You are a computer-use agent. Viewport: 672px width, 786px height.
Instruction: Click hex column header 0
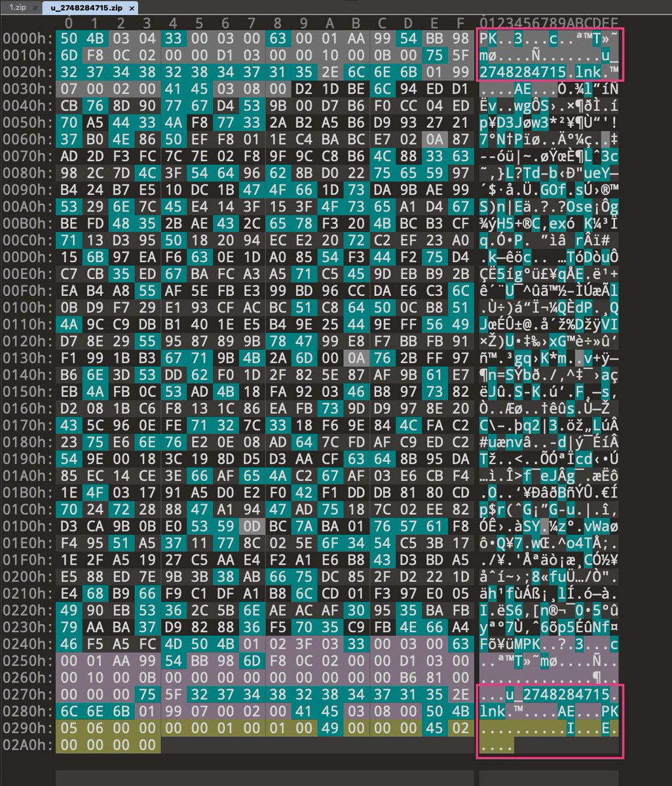(67, 24)
